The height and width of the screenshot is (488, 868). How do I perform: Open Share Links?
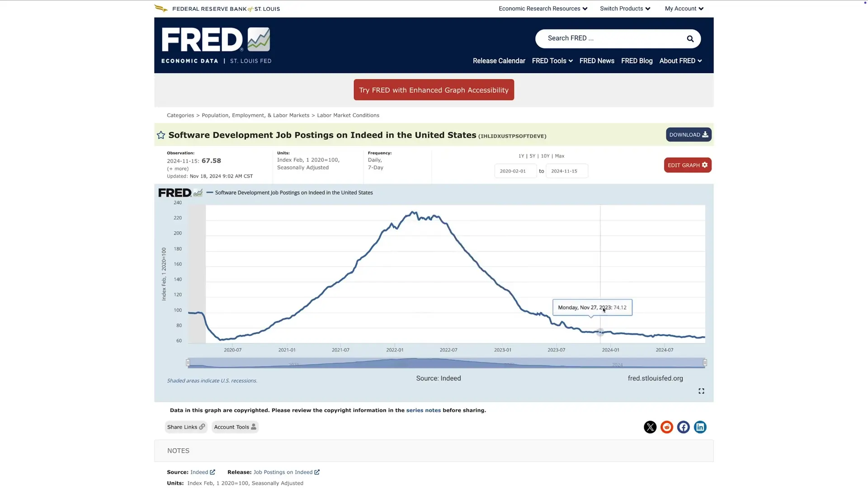click(x=186, y=427)
